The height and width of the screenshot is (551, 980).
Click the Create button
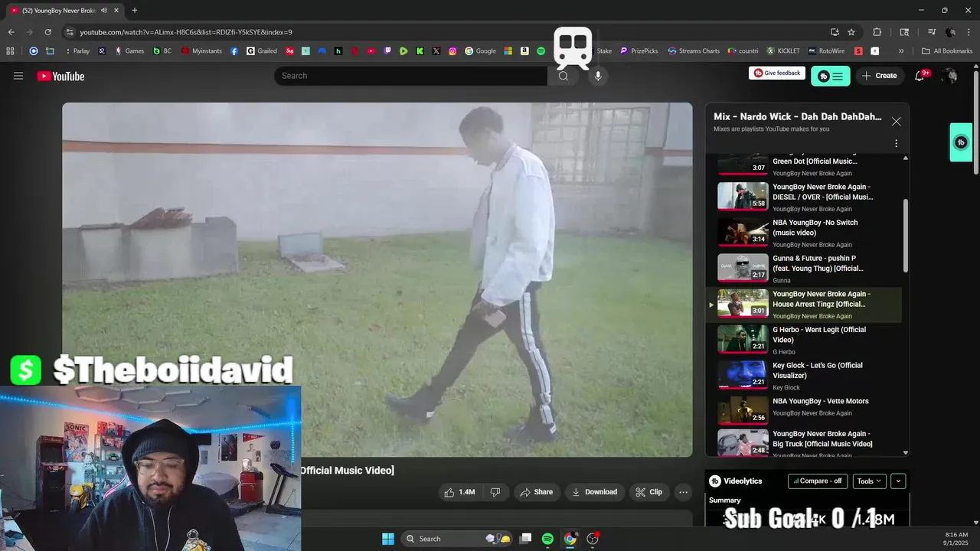tap(879, 76)
